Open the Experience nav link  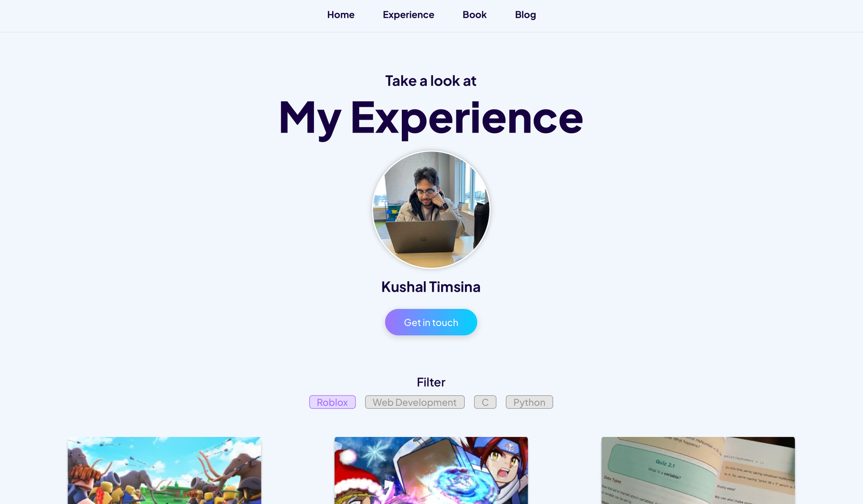408,15
